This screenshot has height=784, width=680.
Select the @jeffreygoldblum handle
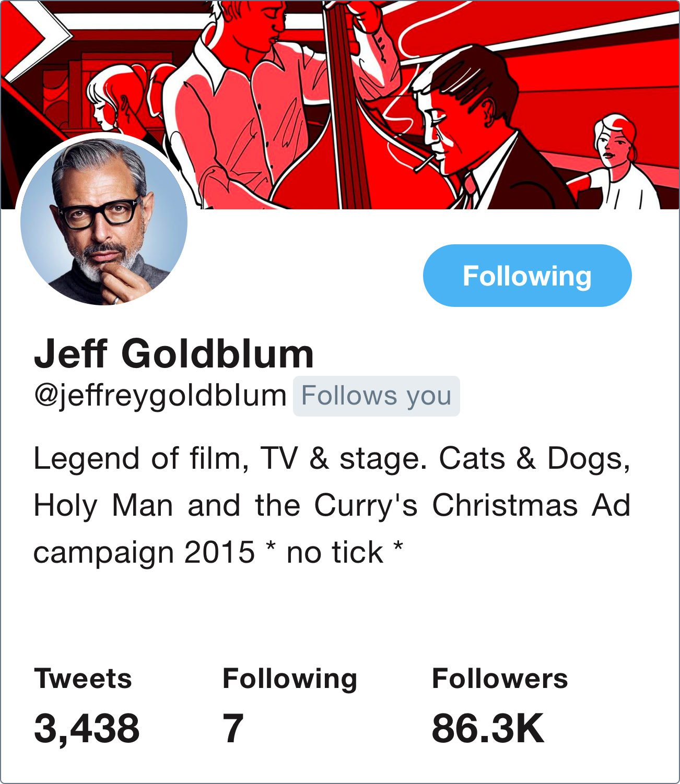[x=160, y=396]
